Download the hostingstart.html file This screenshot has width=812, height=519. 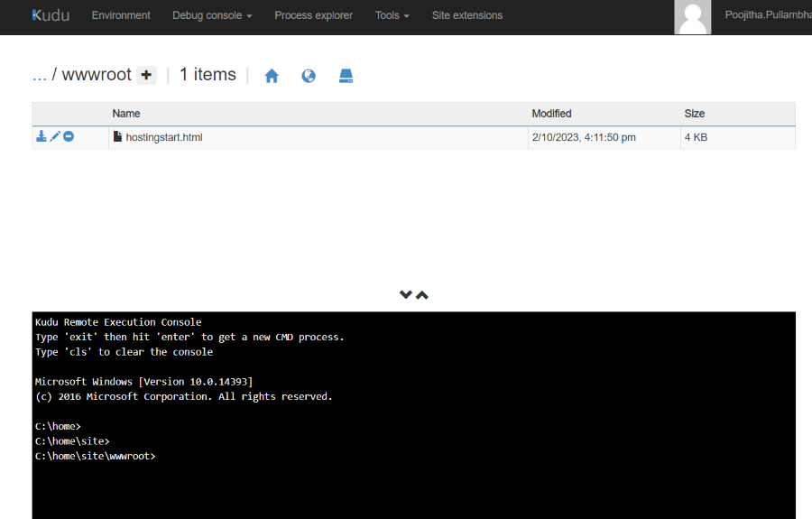[x=42, y=136]
